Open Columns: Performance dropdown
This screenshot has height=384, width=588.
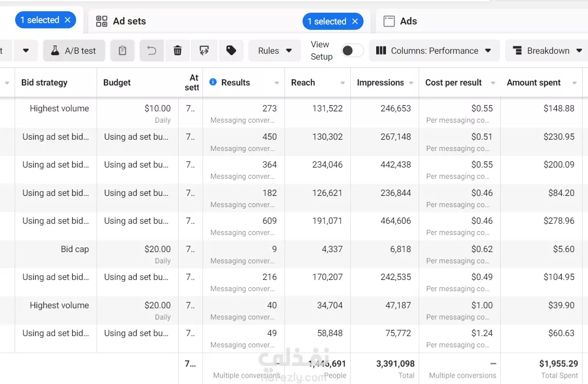tap(434, 51)
